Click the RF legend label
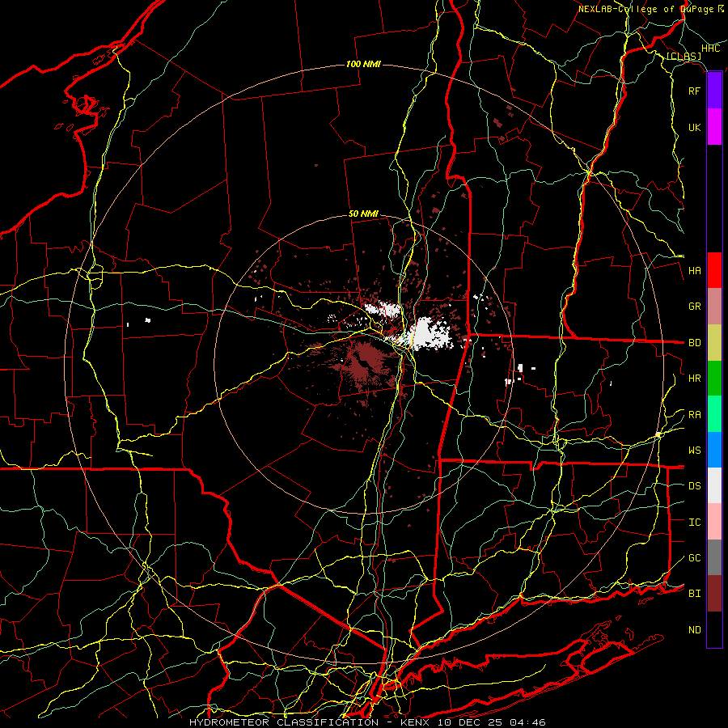This screenshot has height=728, width=728. point(695,91)
